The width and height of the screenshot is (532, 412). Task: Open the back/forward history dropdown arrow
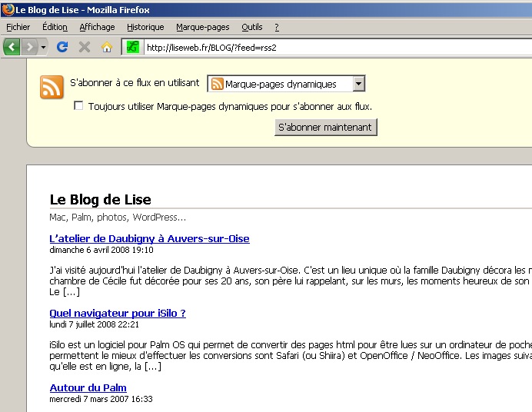coord(44,48)
